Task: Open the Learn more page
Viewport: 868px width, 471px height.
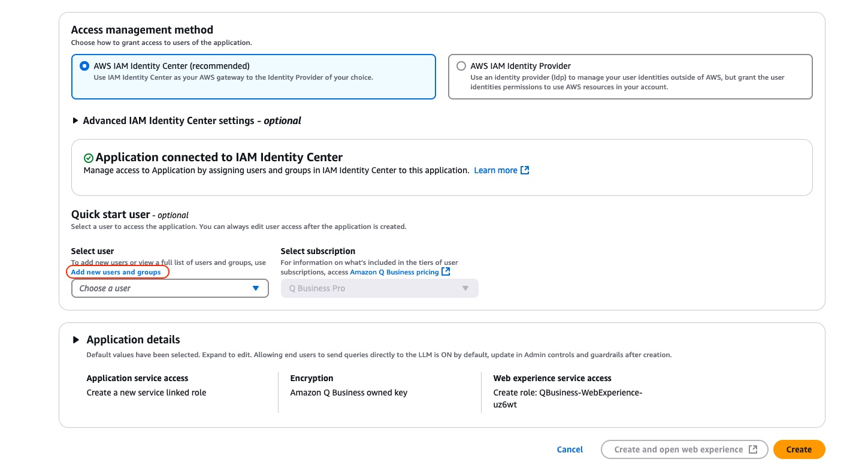Action: [495, 170]
